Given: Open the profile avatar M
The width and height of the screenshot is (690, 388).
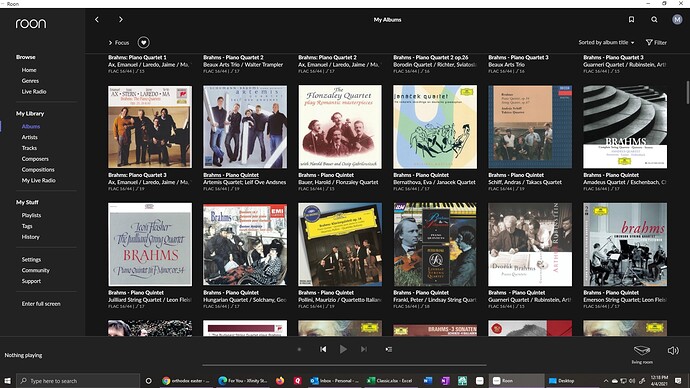Looking at the screenshot, I should (x=677, y=20).
